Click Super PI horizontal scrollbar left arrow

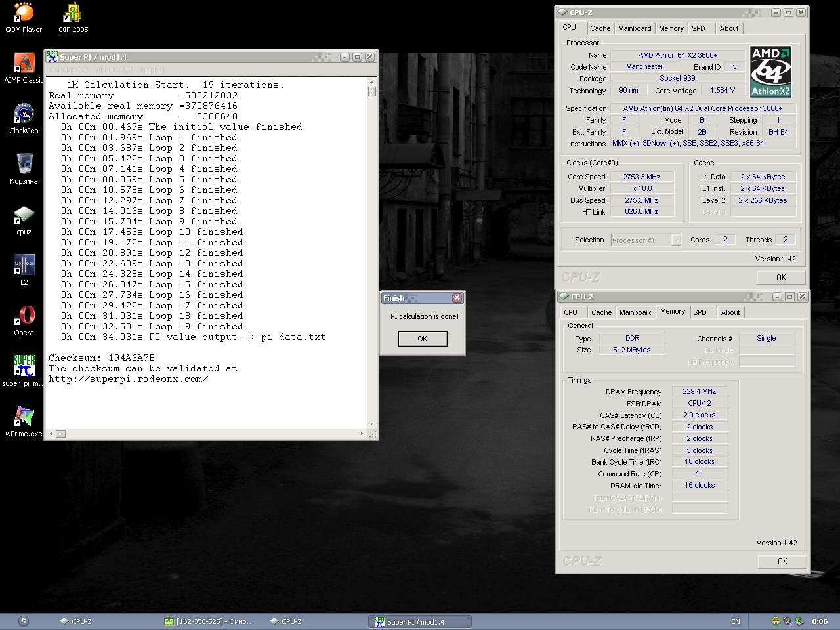[50, 433]
